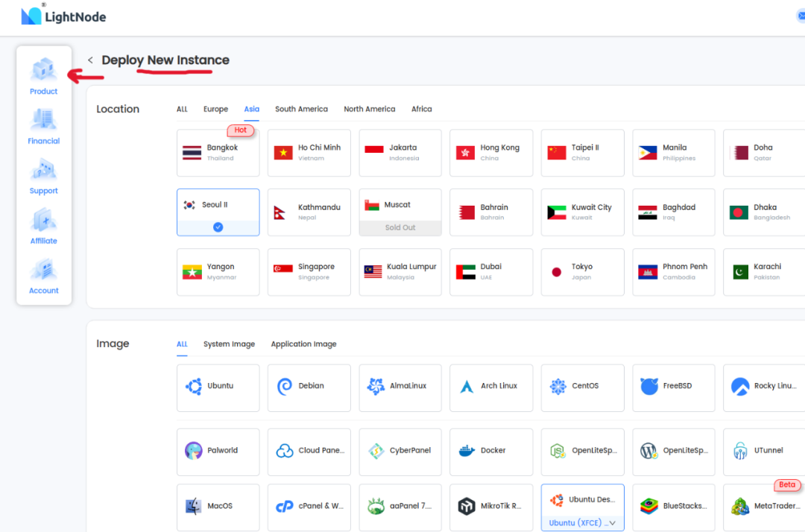This screenshot has height=532, width=805.
Task: Pick the Ubuntu system image
Action: pos(218,387)
